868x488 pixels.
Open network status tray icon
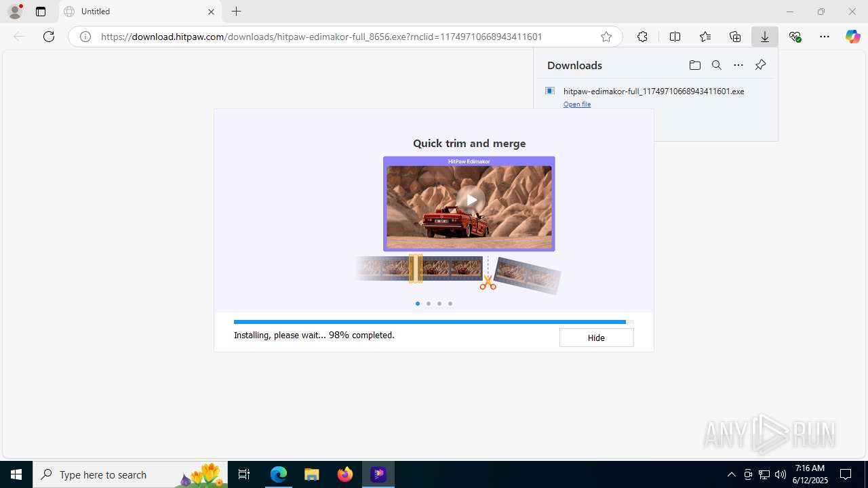[x=764, y=474]
